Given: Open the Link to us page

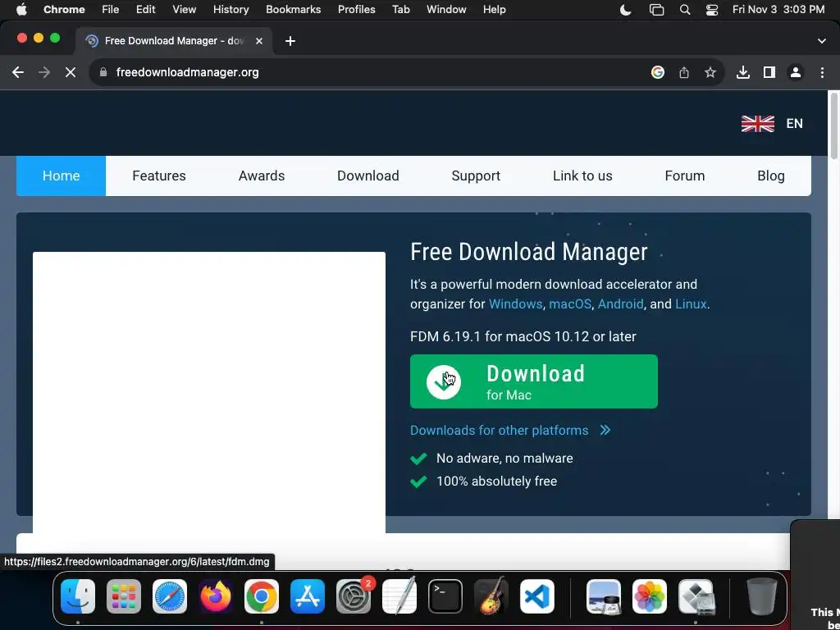Looking at the screenshot, I should click(x=582, y=176).
